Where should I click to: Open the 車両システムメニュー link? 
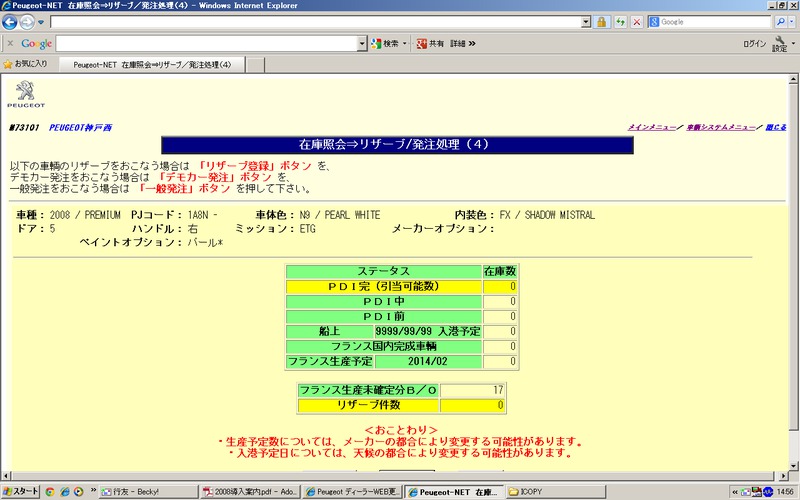click(x=721, y=127)
